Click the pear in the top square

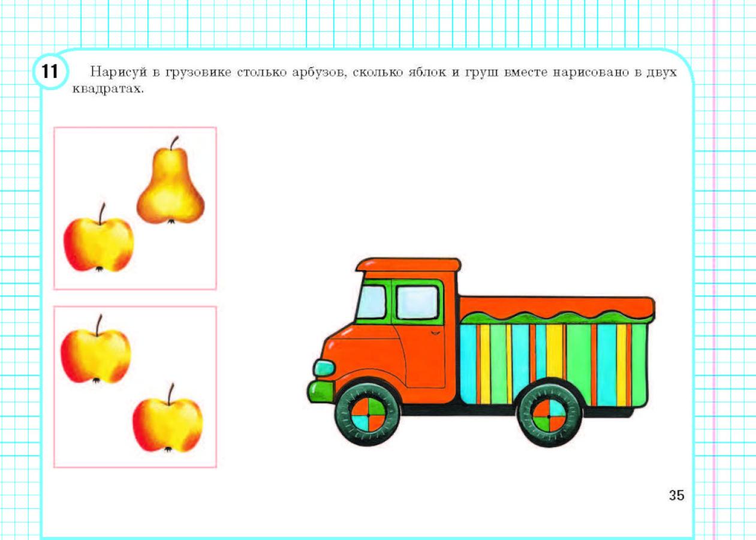(x=170, y=186)
